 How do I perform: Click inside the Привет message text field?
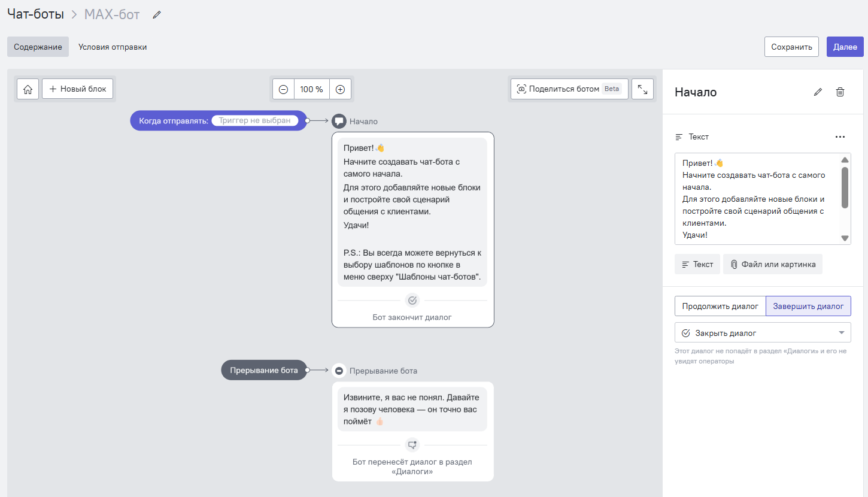754,199
